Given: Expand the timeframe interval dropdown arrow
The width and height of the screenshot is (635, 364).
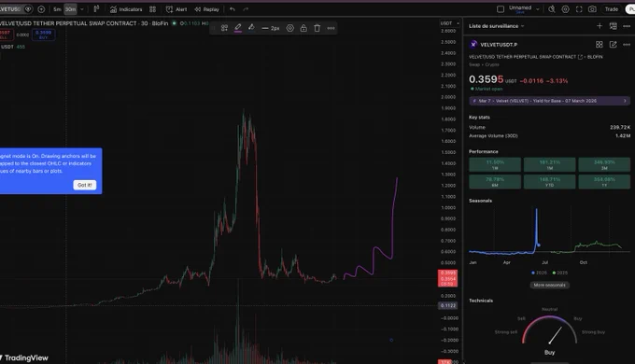Looking at the screenshot, I should pyautogui.click(x=82, y=9).
